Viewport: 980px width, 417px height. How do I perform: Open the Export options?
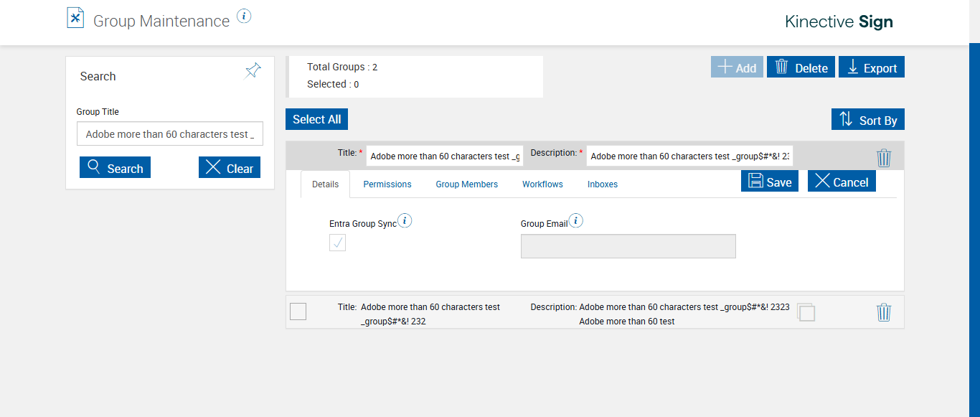click(872, 67)
